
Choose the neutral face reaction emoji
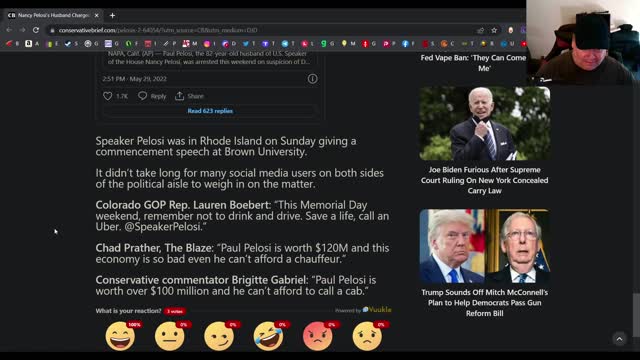(169, 336)
